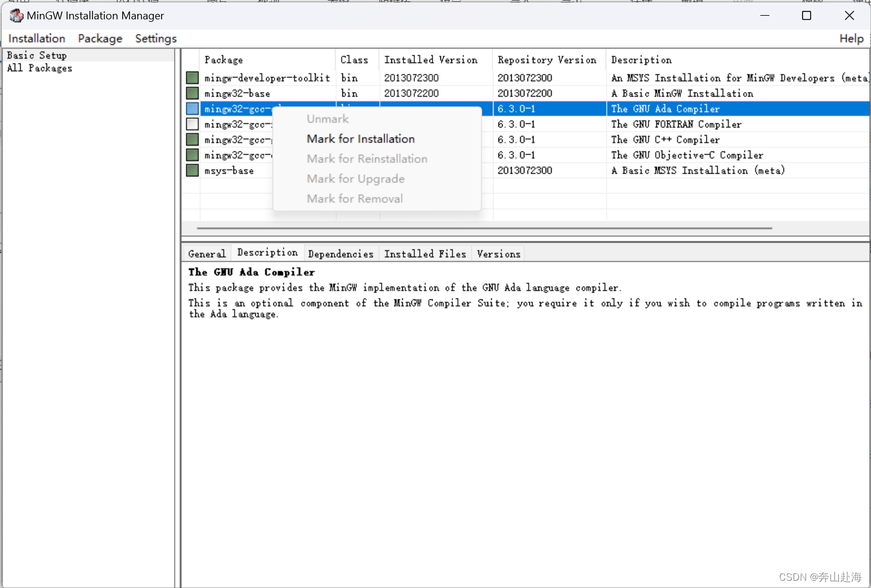Switch to the Dependencies tab

341,254
